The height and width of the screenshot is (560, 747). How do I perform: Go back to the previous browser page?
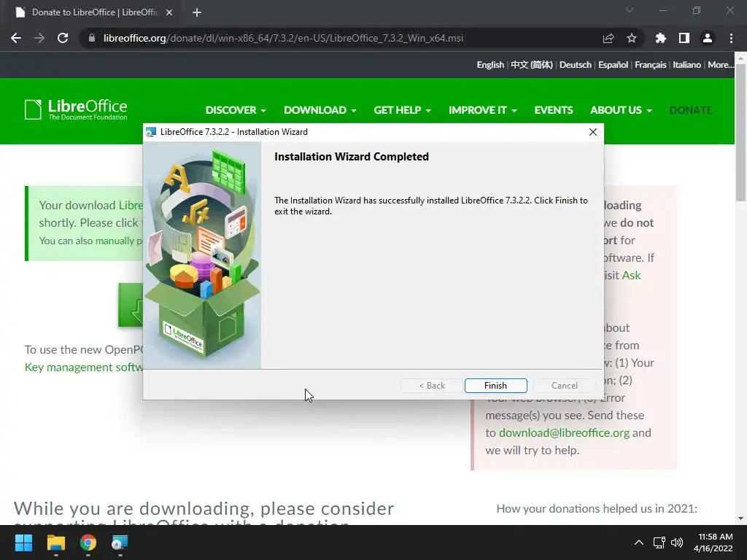tap(16, 38)
